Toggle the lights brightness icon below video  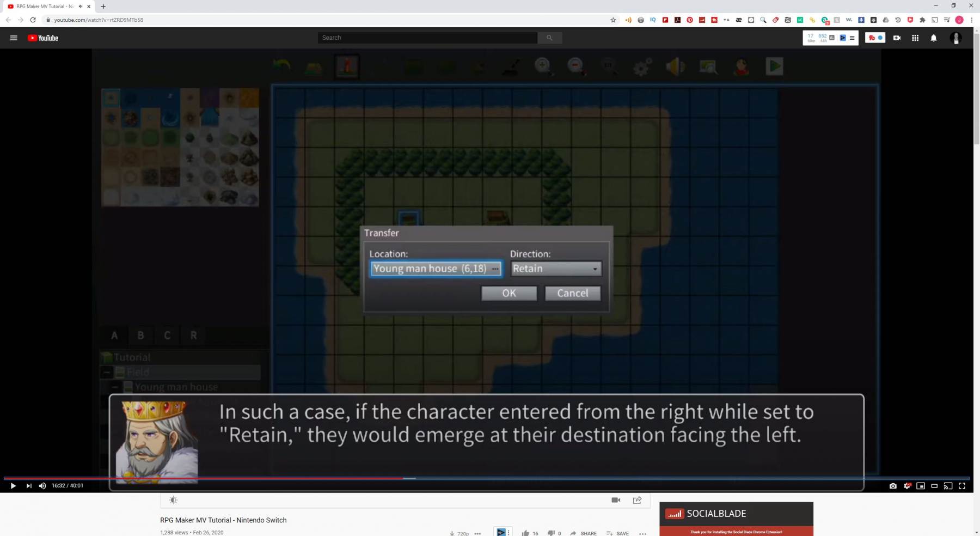coord(173,500)
